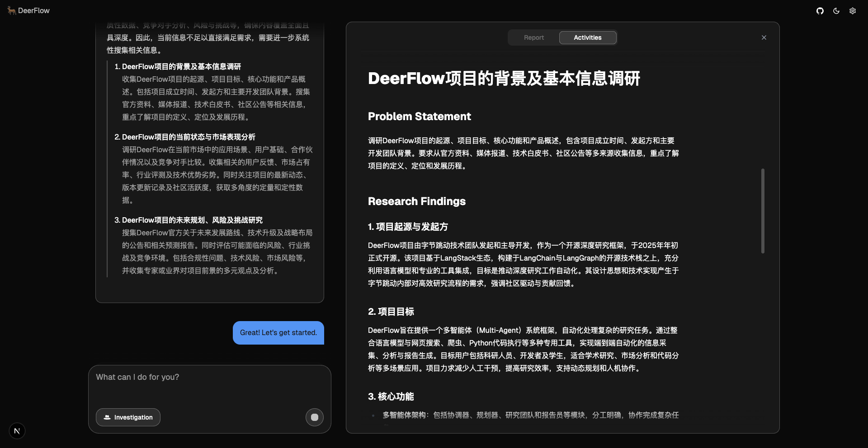This screenshot has height=448, width=868.
Task: Click the Problem Statement heading
Action: (x=419, y=117)
